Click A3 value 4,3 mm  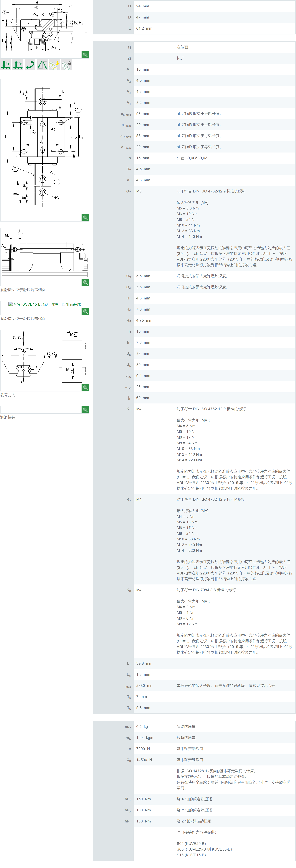click(143, 92)
